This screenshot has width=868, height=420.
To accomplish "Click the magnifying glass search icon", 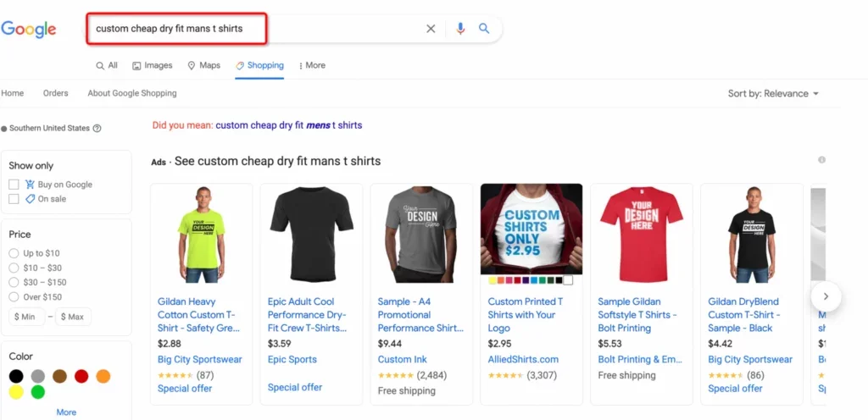I will click(484, 29).
